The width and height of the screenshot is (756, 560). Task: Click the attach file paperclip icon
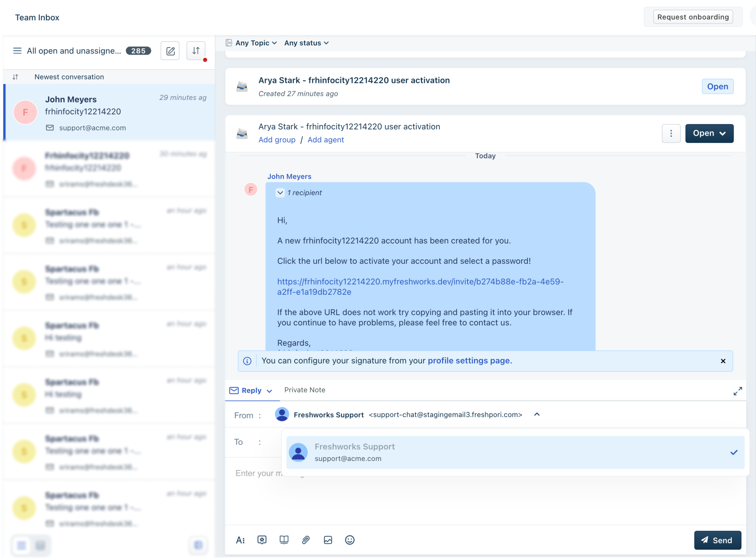pos(306,540)
